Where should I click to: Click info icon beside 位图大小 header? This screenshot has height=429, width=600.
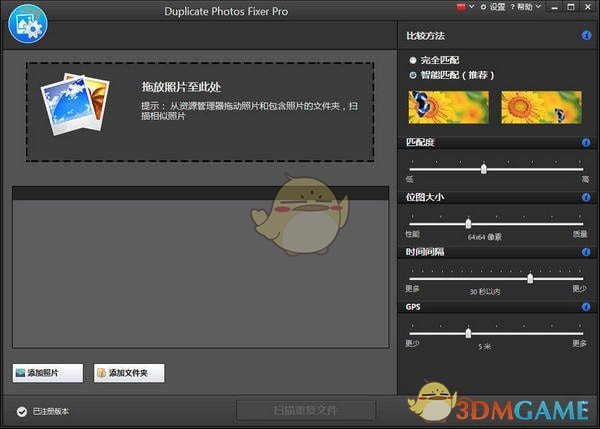tap(586, 198)
